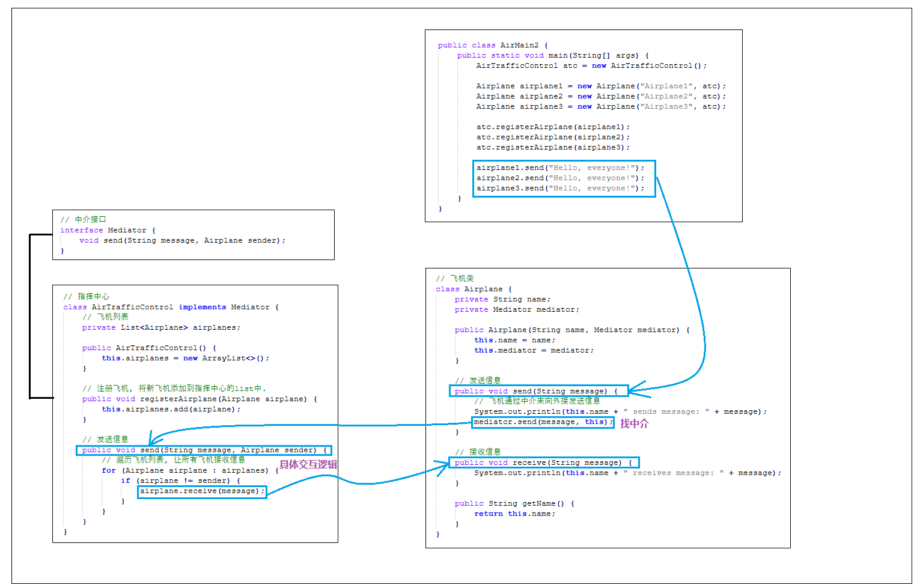
Task: Click "private List<Airplane> airplanes;" field line
Action: (161, 327)
